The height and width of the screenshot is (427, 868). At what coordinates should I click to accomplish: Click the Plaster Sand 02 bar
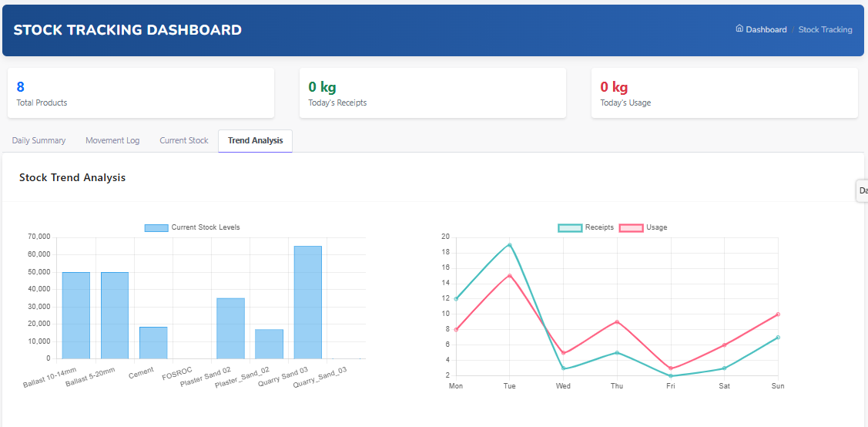tap(230, 328)
